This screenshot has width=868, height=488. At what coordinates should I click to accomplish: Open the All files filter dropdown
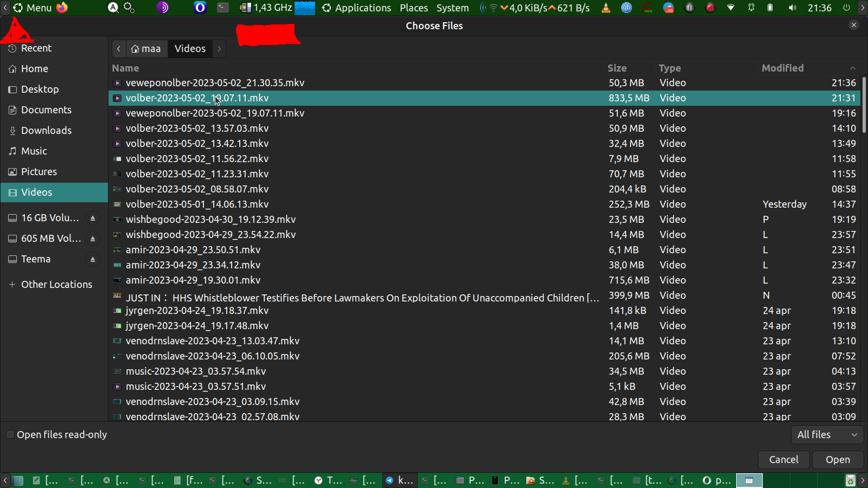827,435
